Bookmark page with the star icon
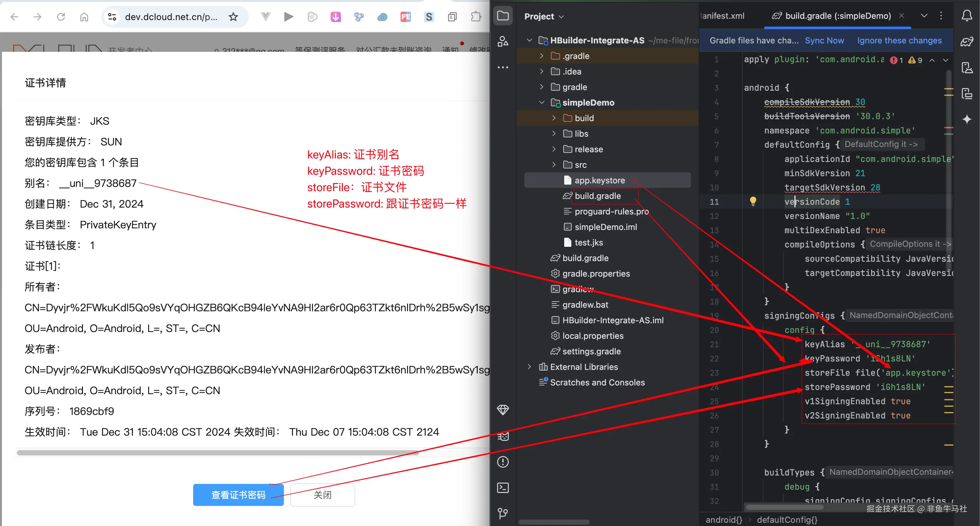Viewport: 980px width, 526px height. [x=233, y=17]
